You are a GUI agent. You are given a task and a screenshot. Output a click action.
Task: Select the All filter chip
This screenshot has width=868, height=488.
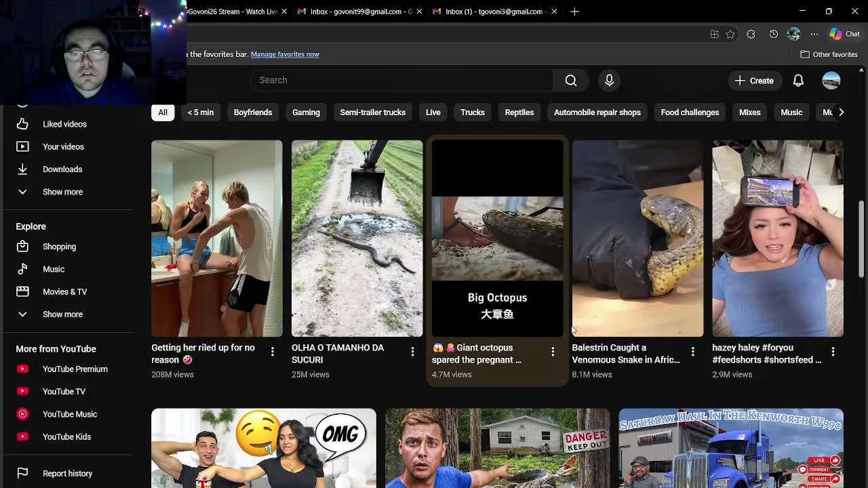163,113
